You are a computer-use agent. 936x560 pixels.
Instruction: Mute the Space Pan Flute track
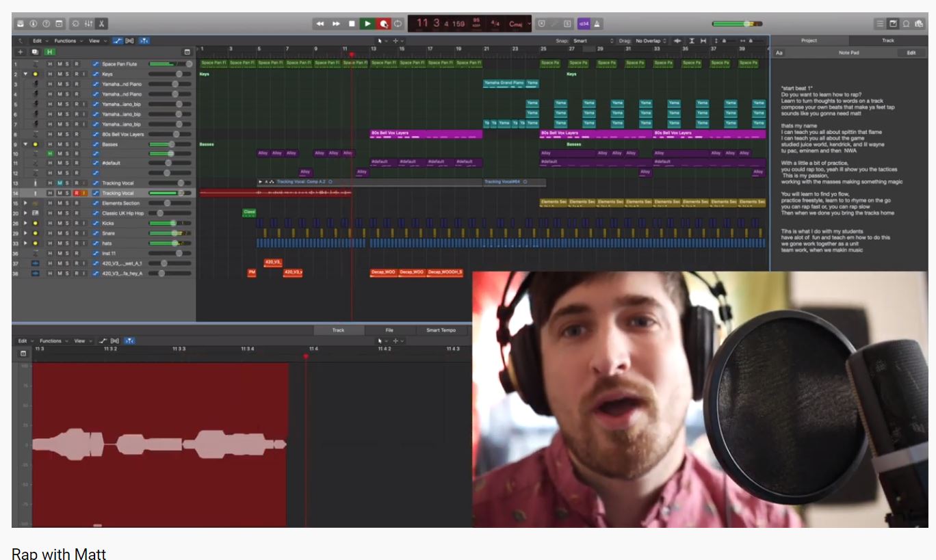click(59, 64)
